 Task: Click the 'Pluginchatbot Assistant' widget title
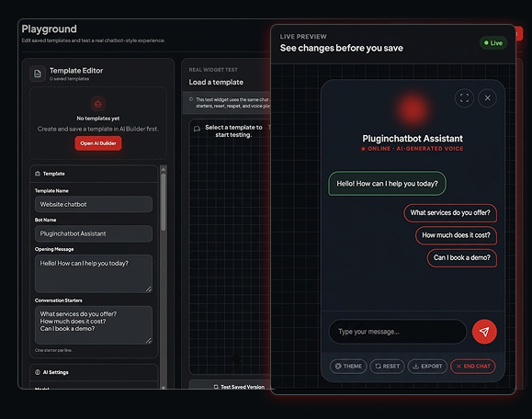pyautogui.click(x=413, y=139)
